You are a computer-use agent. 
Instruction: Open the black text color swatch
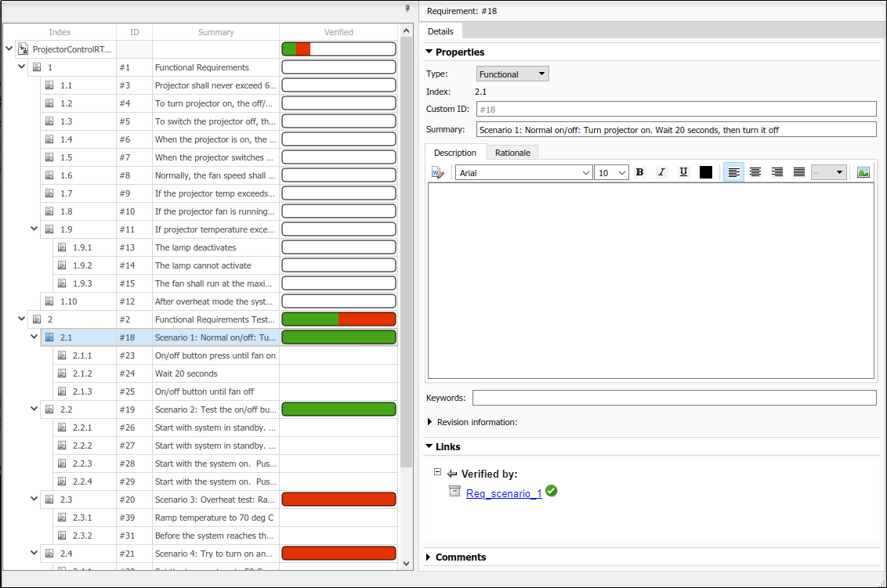pyautogui.click(x=705, y=172)
